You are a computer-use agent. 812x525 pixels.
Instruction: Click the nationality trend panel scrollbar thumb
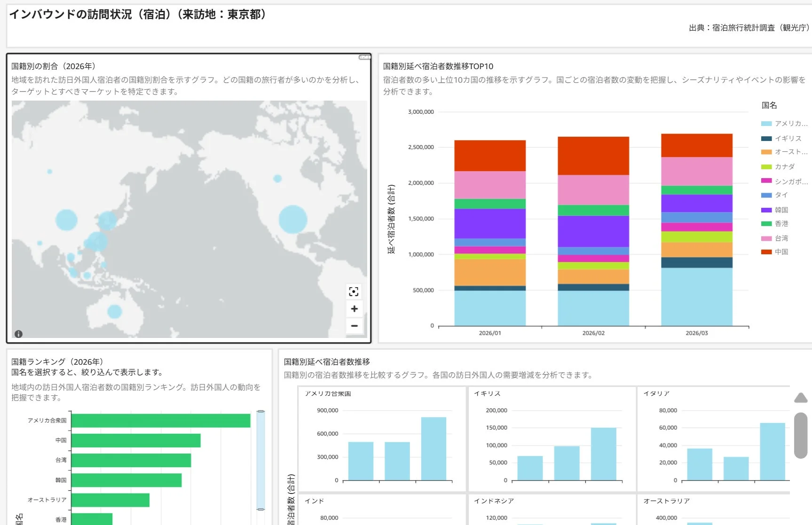801,435
